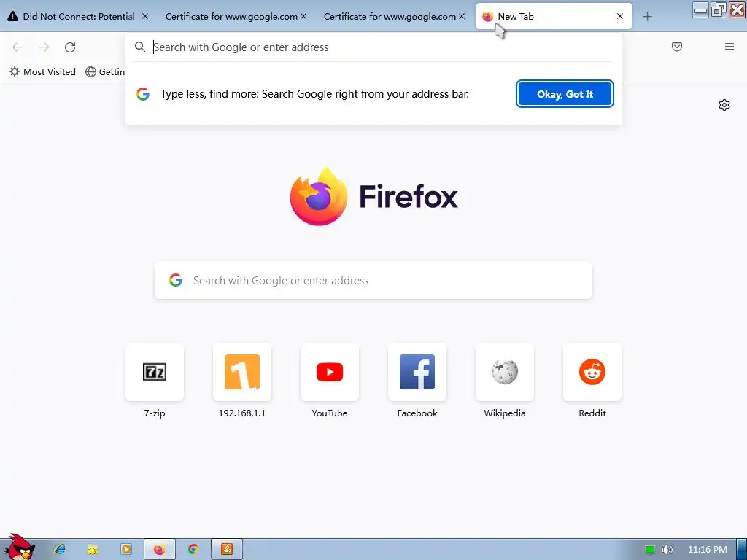Open the media player taskbar icon
This screenshot has width=747, height=560.
point(125,550)
